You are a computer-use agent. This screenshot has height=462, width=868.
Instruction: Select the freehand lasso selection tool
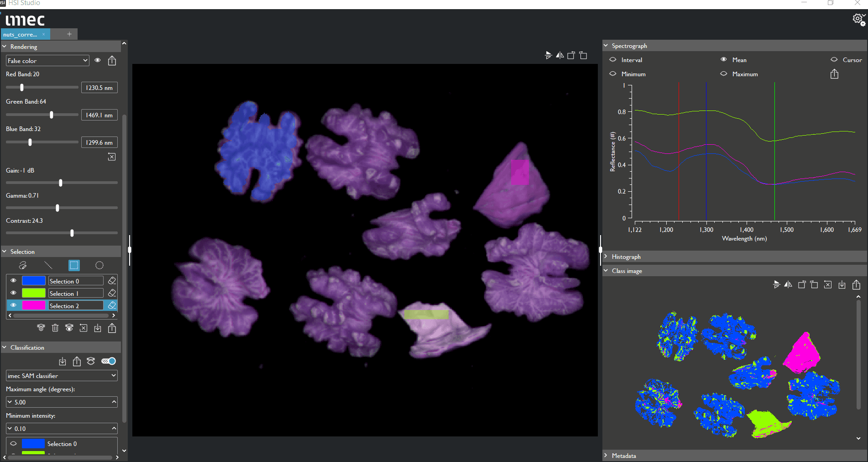[23, 265]
